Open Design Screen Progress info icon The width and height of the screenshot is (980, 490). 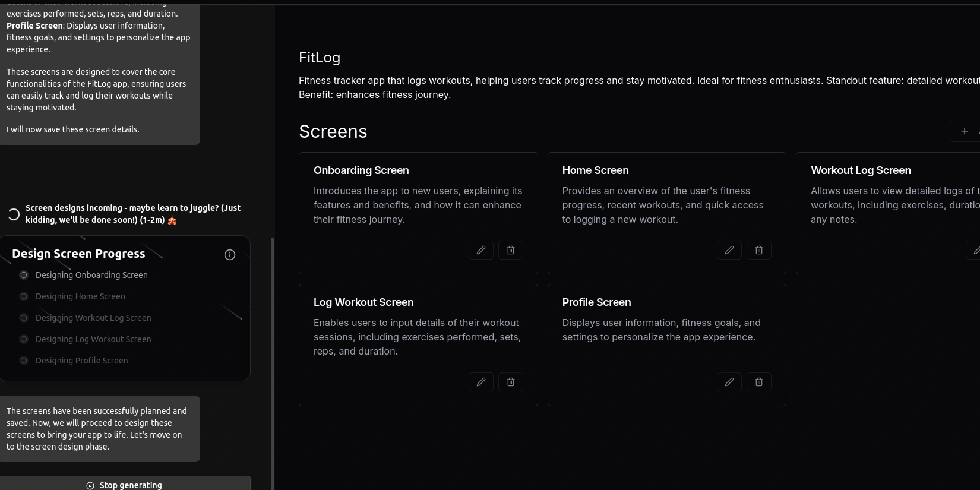click(230, 255)
